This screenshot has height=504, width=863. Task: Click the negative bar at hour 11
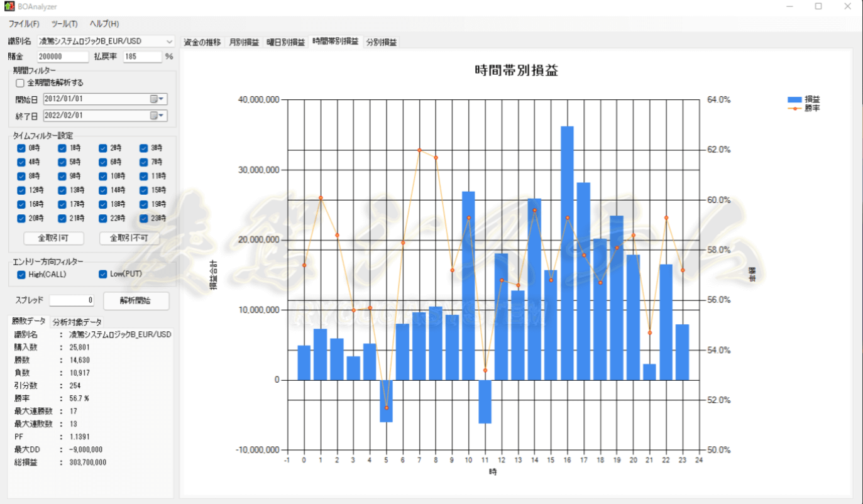tap(485, 402)
